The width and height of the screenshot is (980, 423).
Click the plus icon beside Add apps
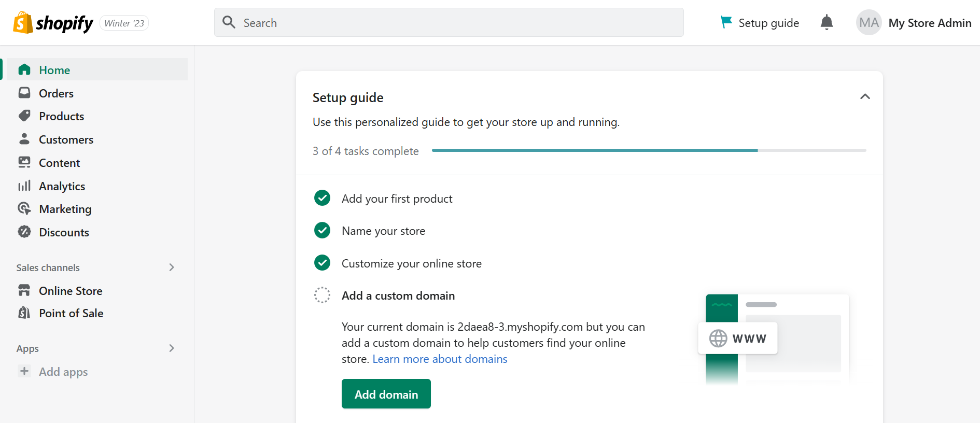coord(24,371)
